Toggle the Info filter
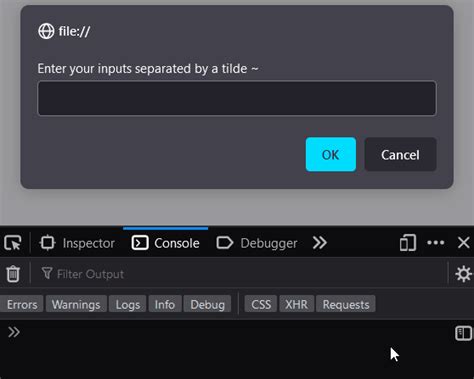This screenshot has width=474, height=379. pyautogui.click(x=165, y=304)
